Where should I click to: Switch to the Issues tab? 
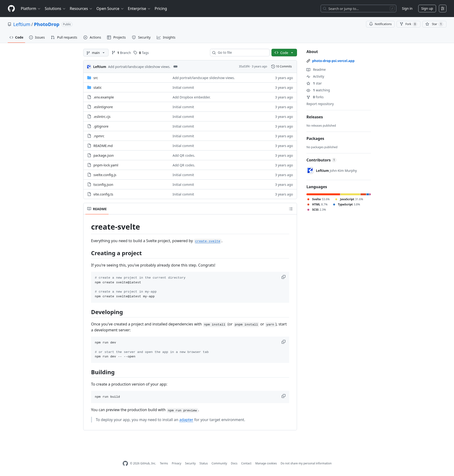click(37, 37)
